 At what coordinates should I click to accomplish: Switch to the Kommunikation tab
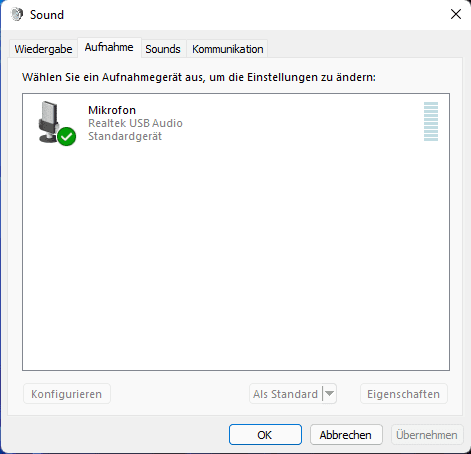pyautogui.click(x=228, y=49)
